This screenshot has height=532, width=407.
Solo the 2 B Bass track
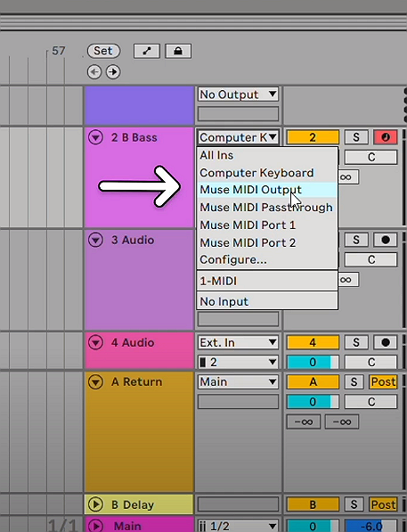click(355, 137)
